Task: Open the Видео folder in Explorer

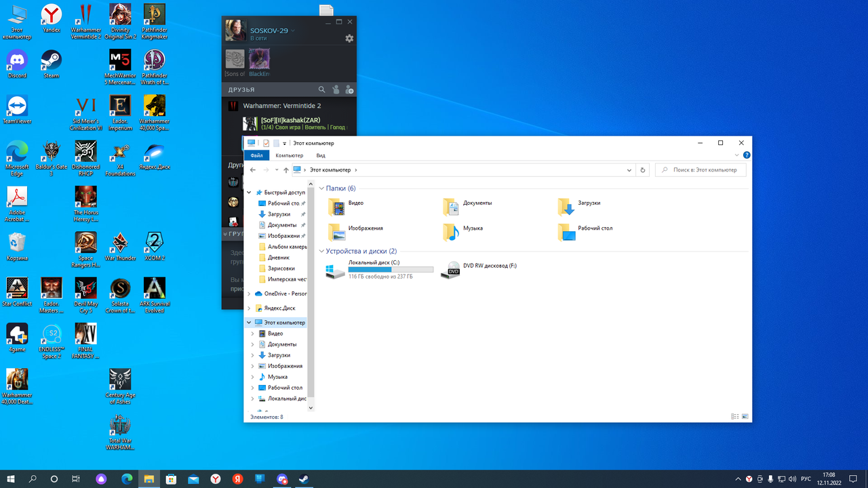Action: [x=346, y=206]
